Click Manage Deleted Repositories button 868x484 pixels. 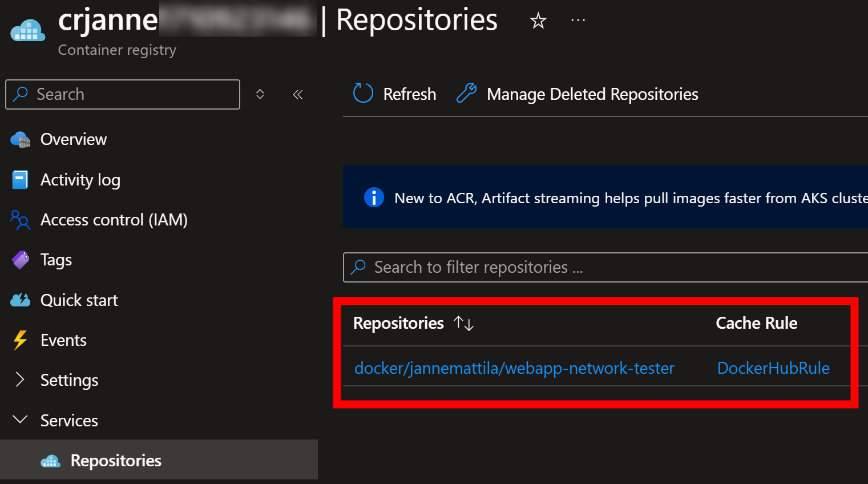(x=578, y=94)
